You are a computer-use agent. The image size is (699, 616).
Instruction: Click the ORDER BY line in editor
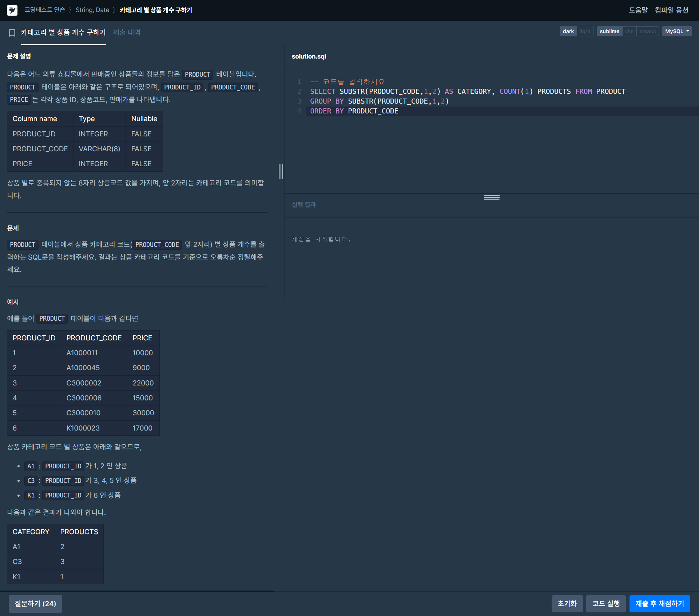click(x=354, y=111)
